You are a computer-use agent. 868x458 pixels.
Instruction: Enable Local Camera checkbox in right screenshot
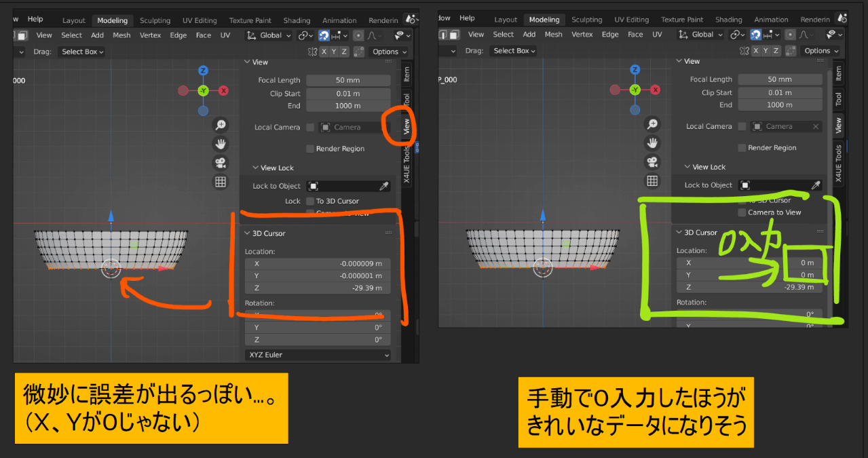742,127
